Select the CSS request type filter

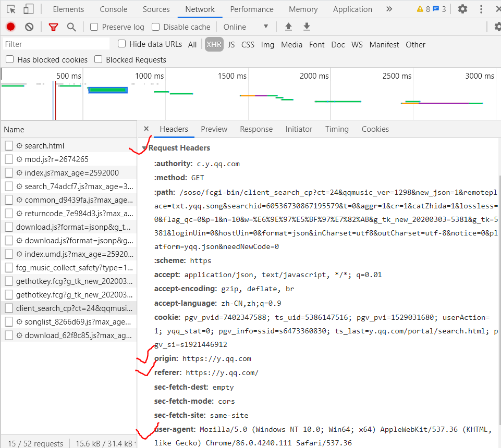coord(248,45)
